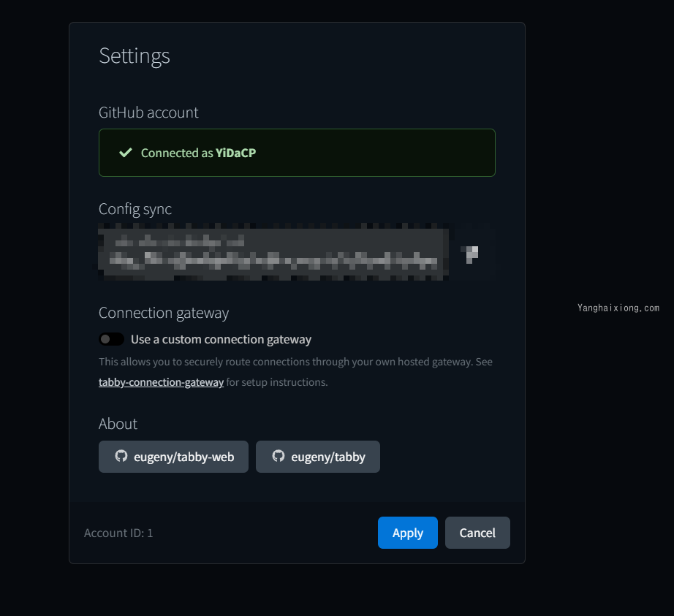Click GitHub icon on eugeny/tabby-web button
The height and width of the screenshot is (616, 674).
121,456
